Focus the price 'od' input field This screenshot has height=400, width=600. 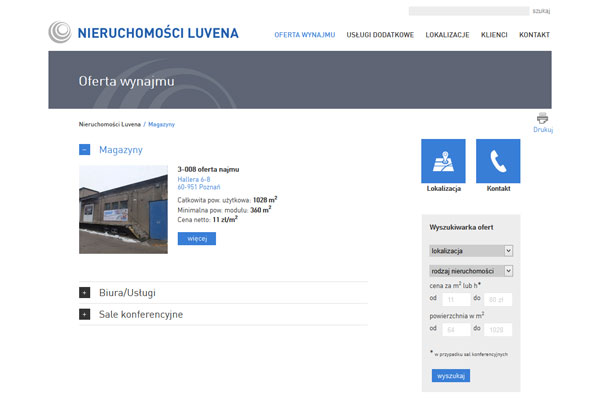click(x=456, y=299)
